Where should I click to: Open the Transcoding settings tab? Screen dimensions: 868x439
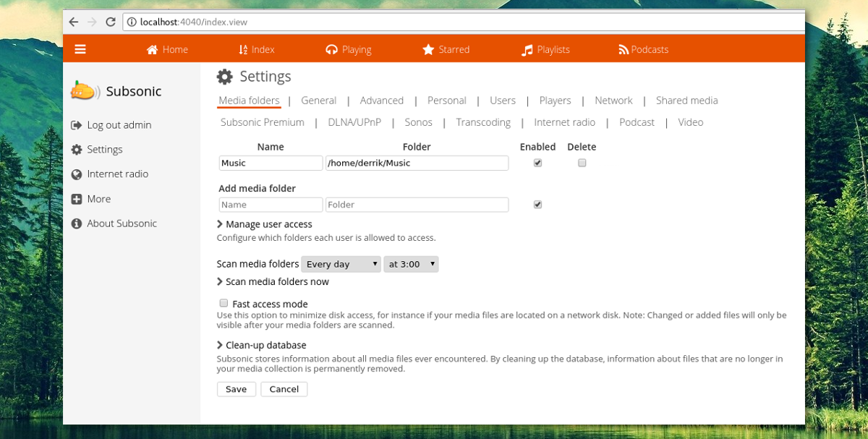483,122
